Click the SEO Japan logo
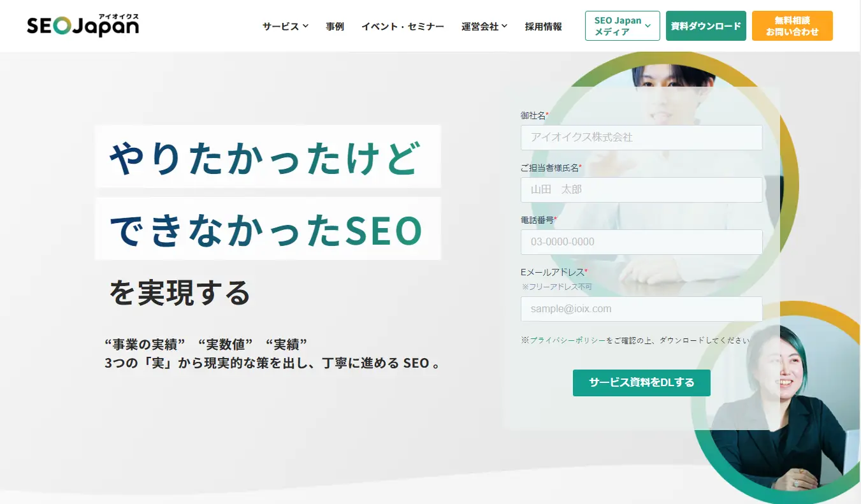The width and height of the screenshot is (861, 504). pos(83,25)
